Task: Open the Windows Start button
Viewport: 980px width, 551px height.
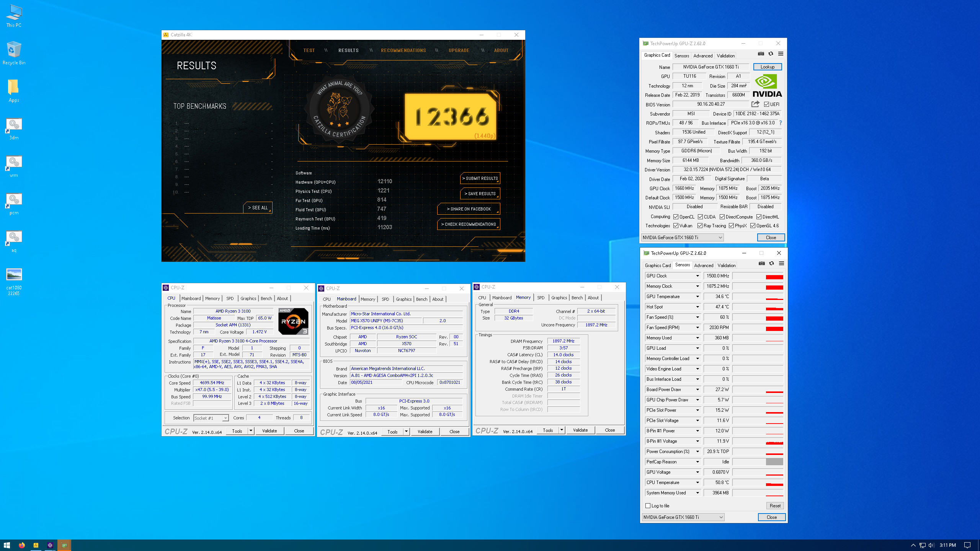Action: click(x=7, y=545)
